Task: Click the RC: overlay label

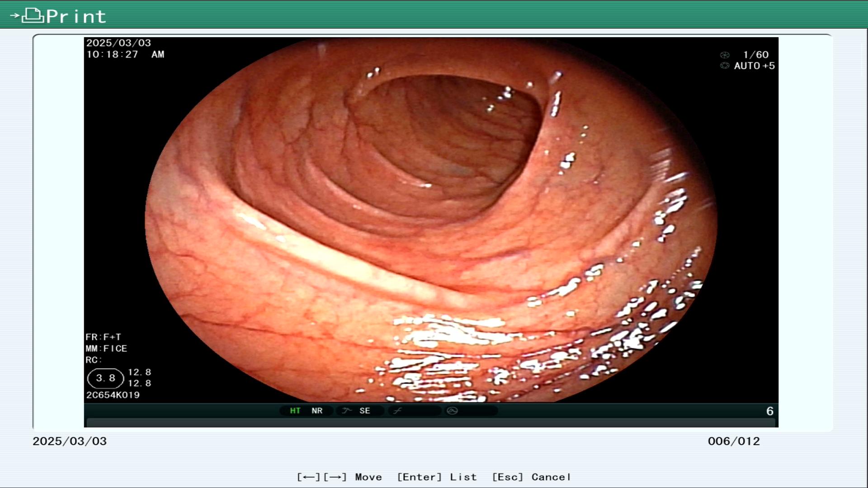Action: coord(94,360)
